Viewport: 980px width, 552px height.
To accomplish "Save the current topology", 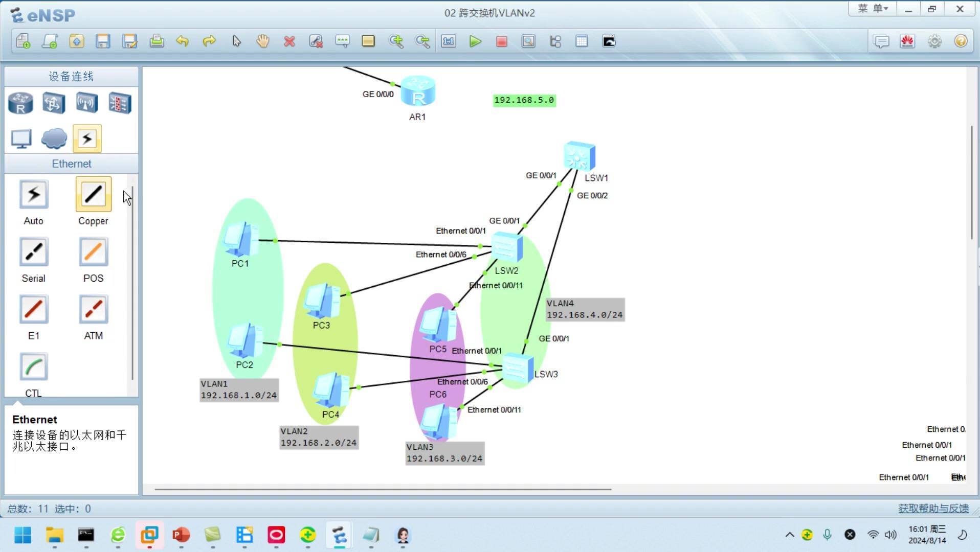I will point(103,41).
